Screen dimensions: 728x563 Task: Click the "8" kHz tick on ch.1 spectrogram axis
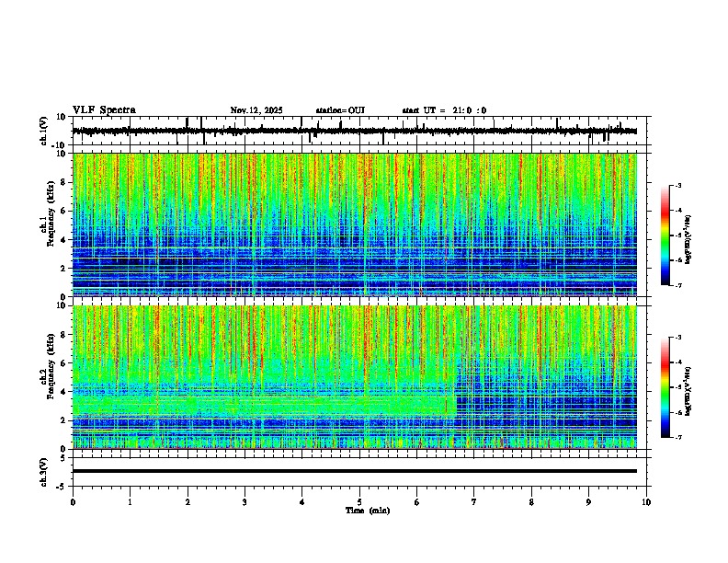pos(65,182)
